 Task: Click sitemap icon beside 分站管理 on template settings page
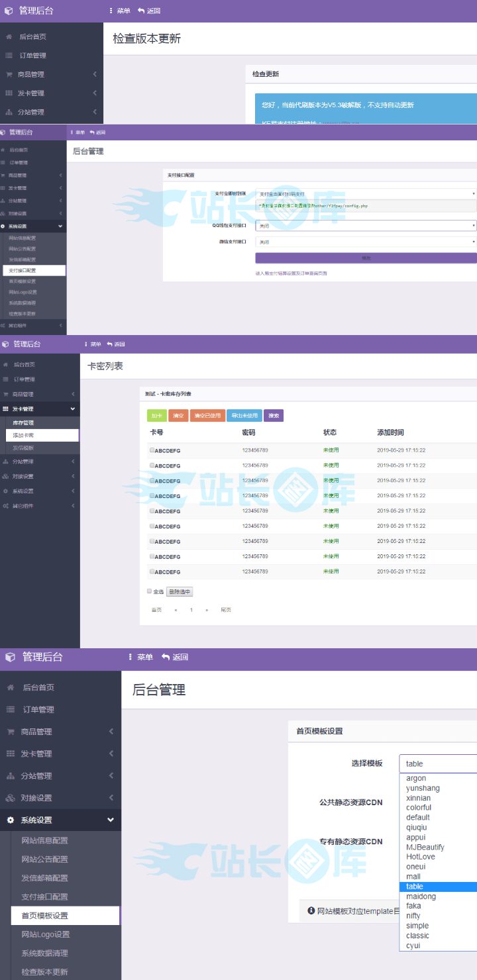[11, 775]
